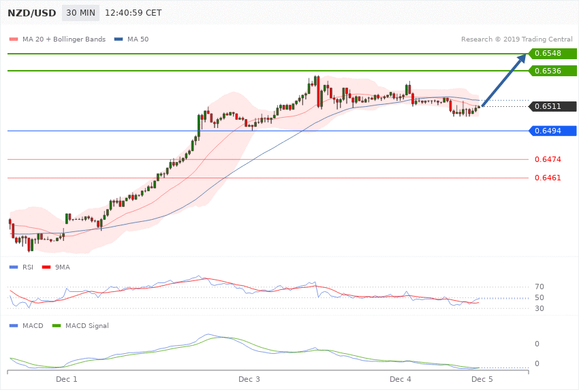Click the Dec 4 date axis label
The image size is (579, 392).
click(401, 379)
